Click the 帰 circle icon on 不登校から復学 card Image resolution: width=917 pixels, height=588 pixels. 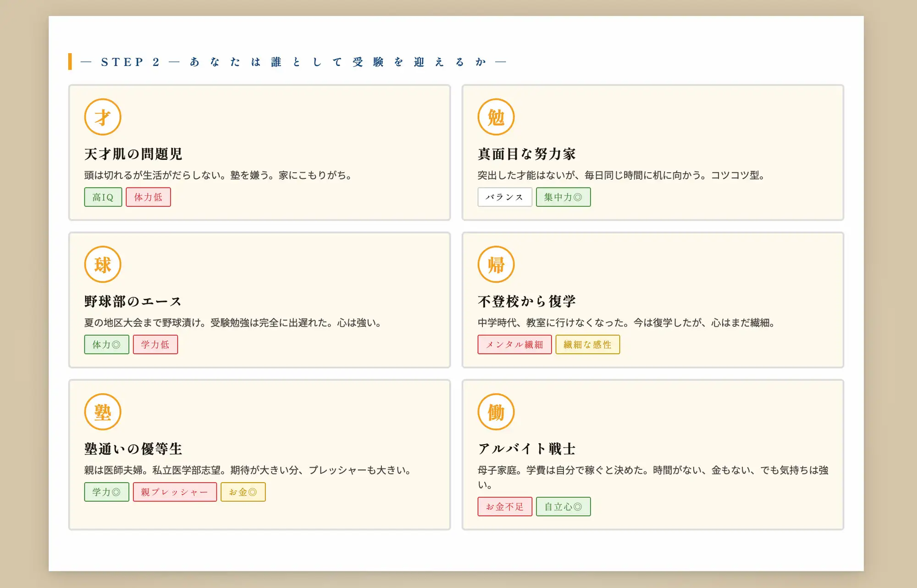click(496, 264)
